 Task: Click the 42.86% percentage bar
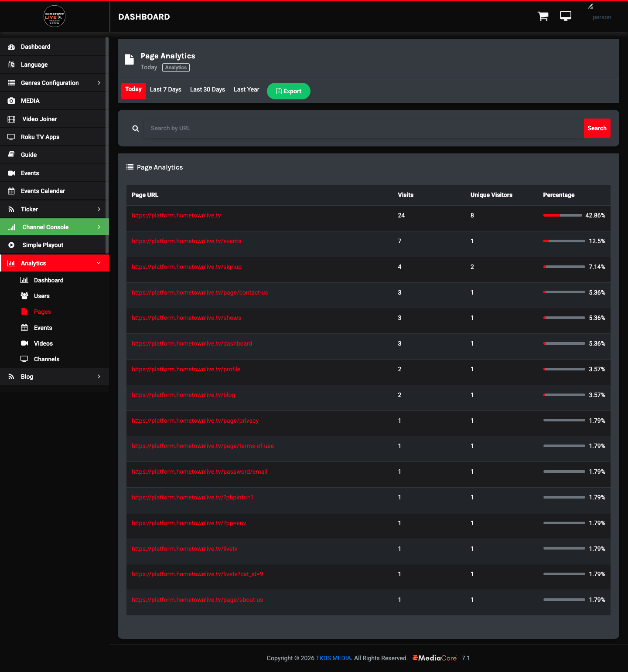pyautogui.click(x=563, y=215)
